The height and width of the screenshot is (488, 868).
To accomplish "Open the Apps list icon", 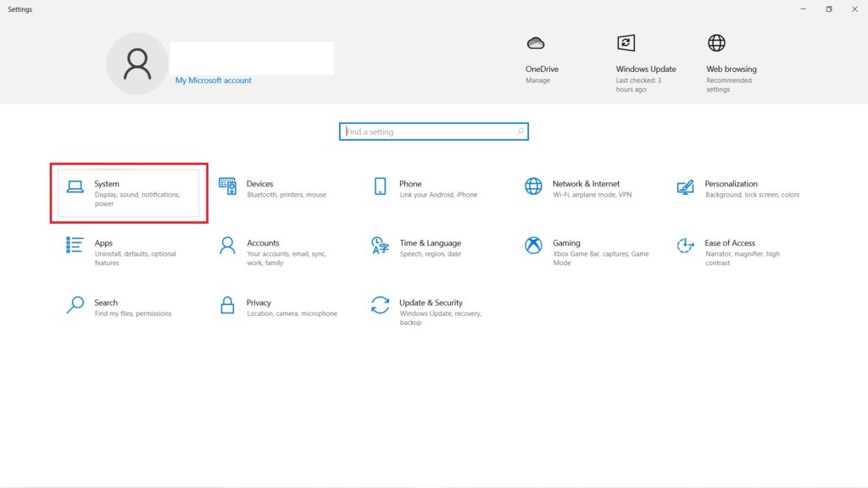I will click(75, 245).
